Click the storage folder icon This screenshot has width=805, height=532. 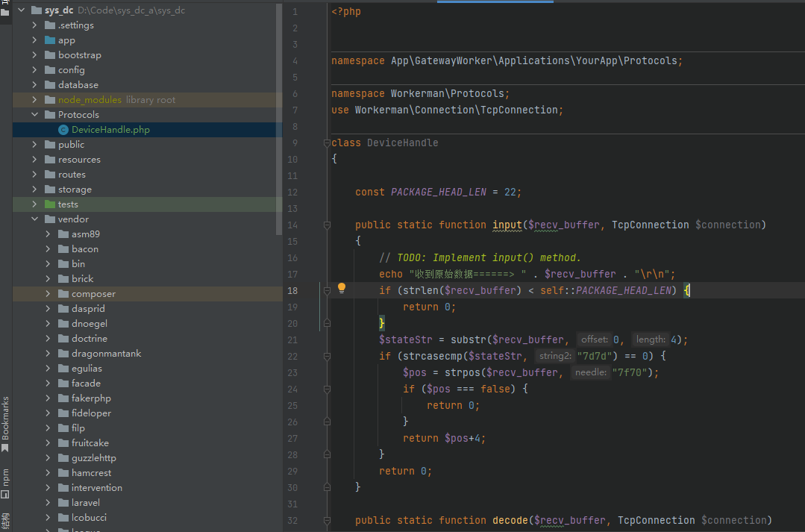tap(50, 189)
